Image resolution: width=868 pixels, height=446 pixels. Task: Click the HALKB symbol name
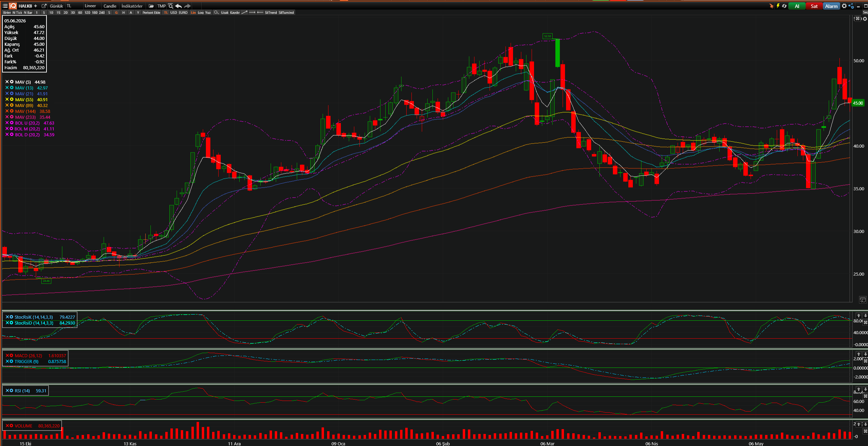[25, 6]
